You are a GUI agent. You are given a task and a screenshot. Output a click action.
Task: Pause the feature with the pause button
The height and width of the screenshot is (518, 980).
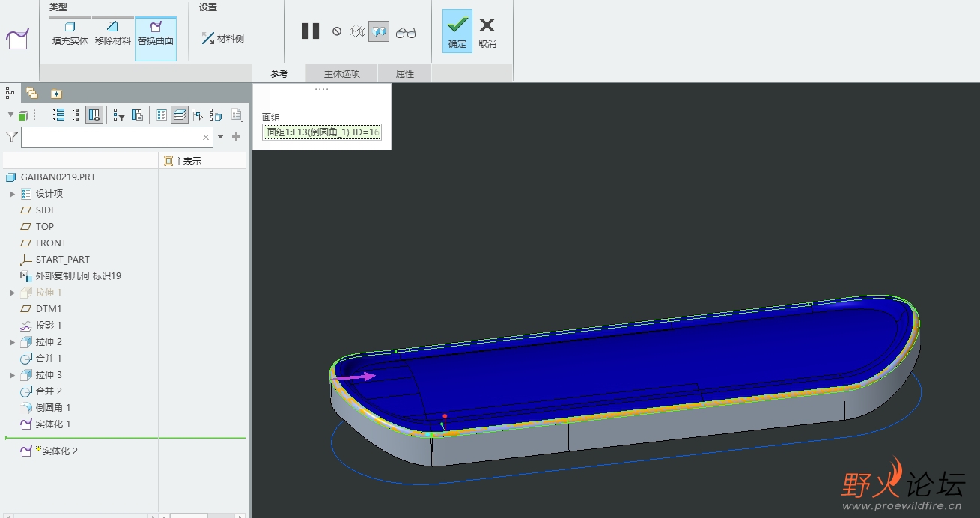311,31
